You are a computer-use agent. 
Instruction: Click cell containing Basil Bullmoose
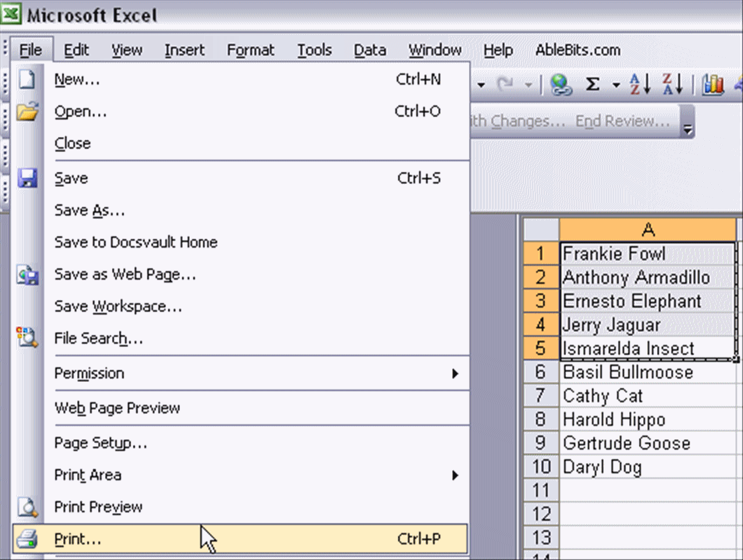click(648, 372)
